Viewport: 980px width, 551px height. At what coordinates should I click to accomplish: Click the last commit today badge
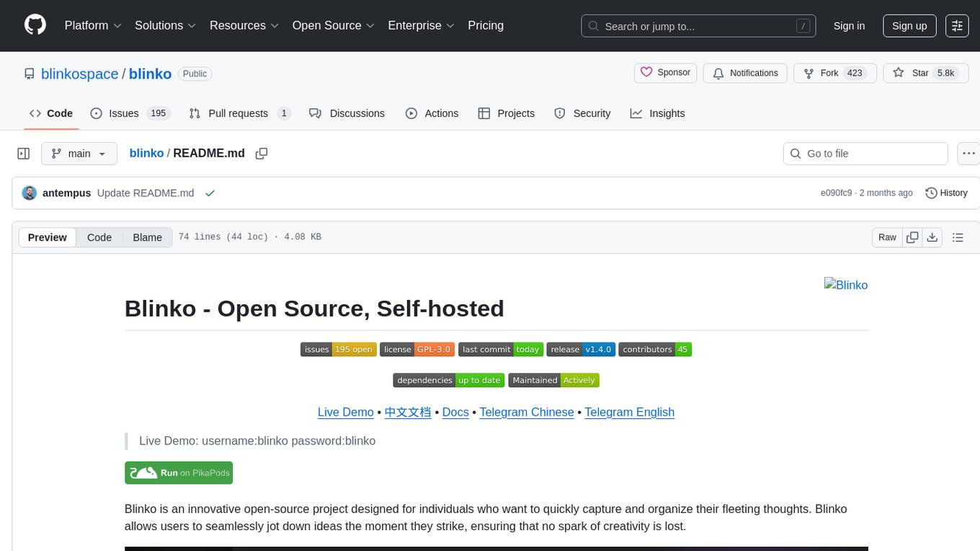tap(501, 349)
